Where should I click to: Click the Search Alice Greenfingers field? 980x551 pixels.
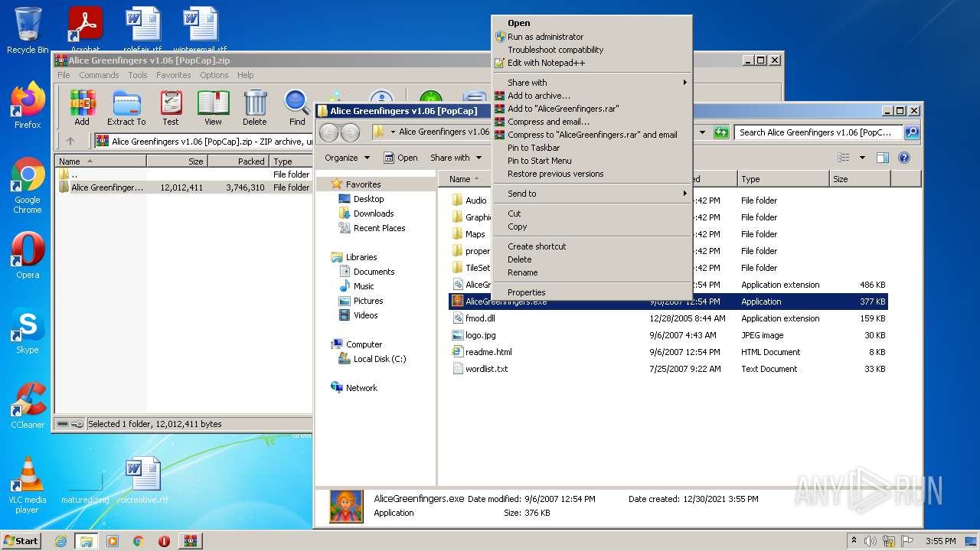pyautogui.click(x=819, y=132)
